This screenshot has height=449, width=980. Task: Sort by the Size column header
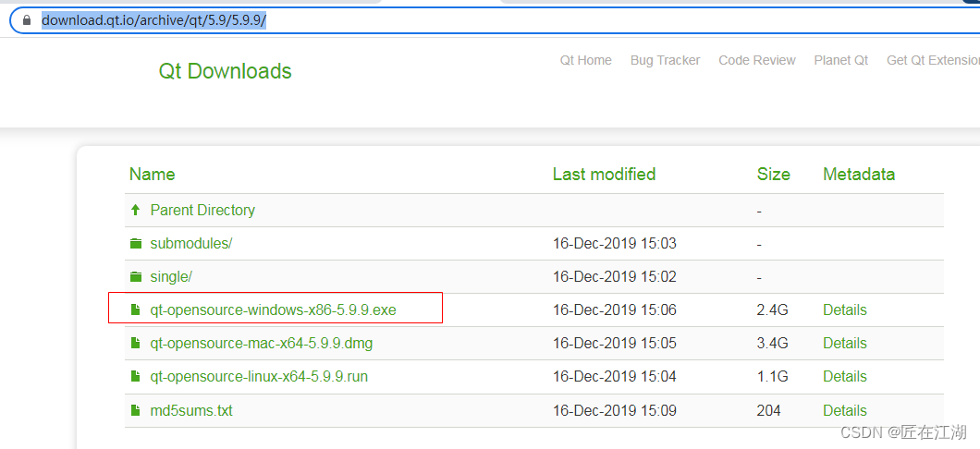773,174
